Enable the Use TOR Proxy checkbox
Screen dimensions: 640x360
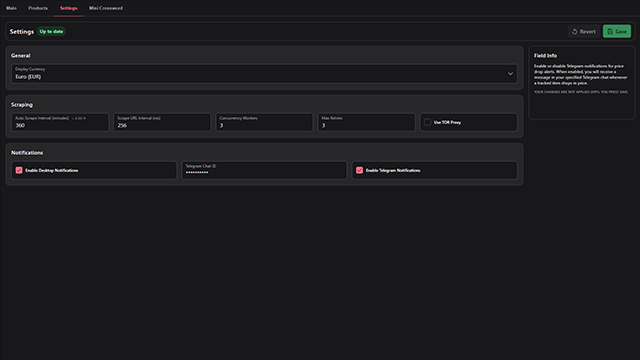[427, 122]
